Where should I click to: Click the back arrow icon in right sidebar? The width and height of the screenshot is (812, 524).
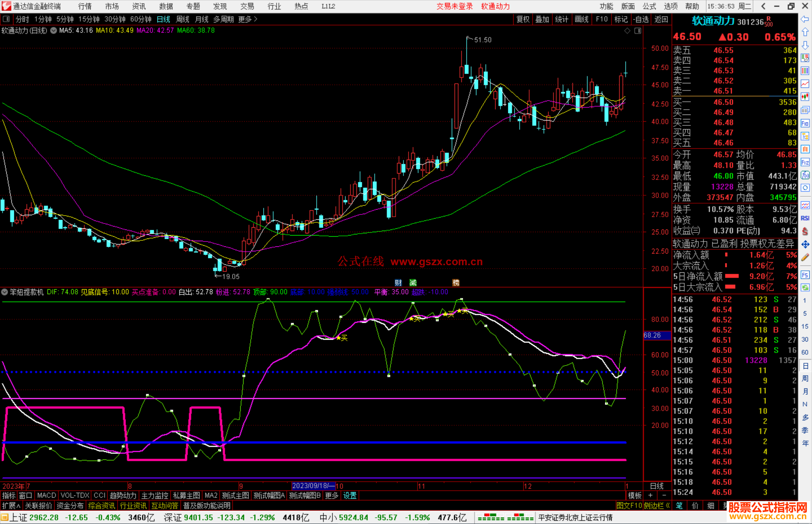(x=805, y=19)
